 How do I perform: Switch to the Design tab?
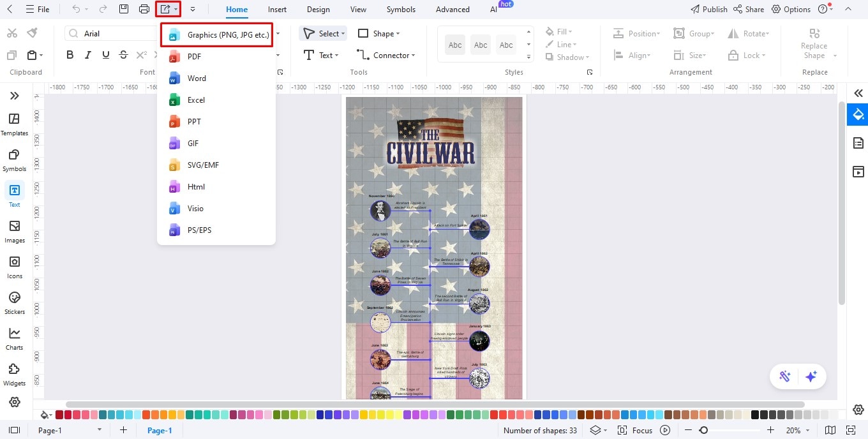[x=318, y=10]
